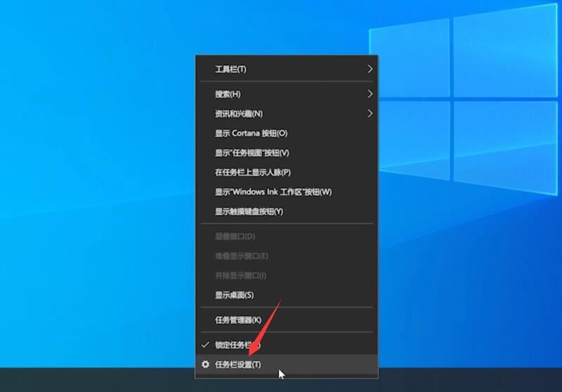Screen dimensions: 562x392
Task: Select 显示触摸键盘按钮(Y) menu item
Action: tap(249, 211)
